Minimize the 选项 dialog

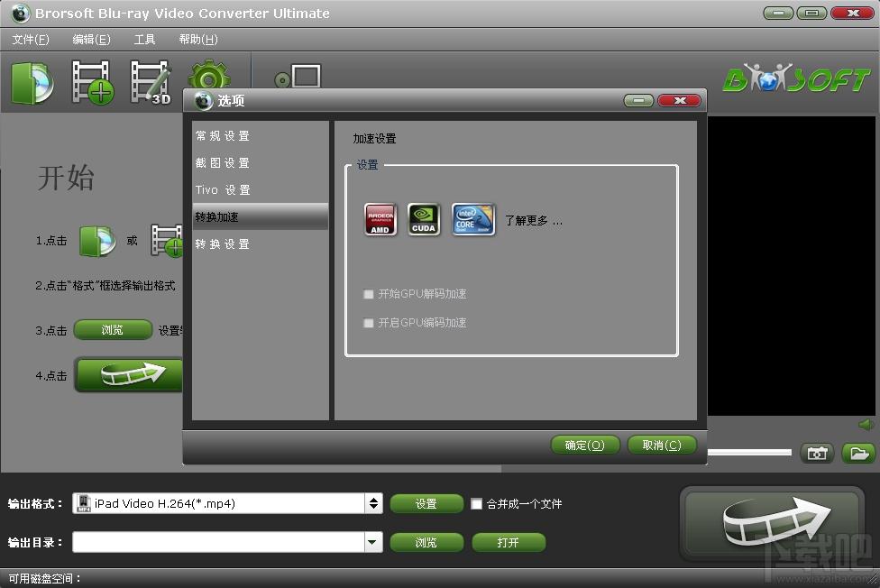pyautogui.click(x=638, y=100)
